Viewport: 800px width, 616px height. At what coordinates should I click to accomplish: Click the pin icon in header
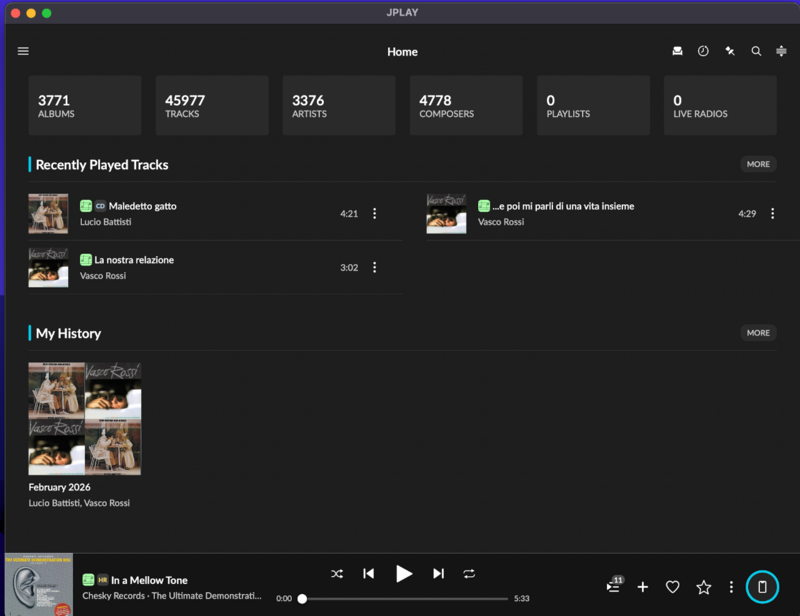click(x=730, y=51)
